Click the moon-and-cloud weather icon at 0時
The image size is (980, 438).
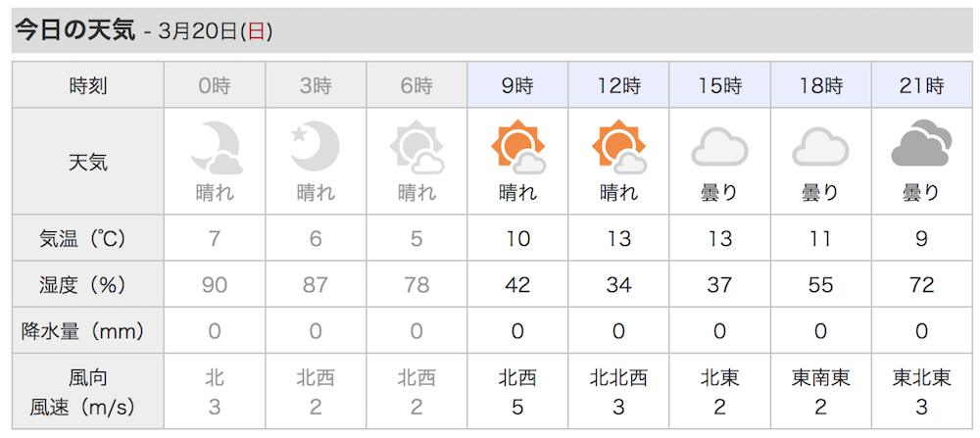pos(216,148)
